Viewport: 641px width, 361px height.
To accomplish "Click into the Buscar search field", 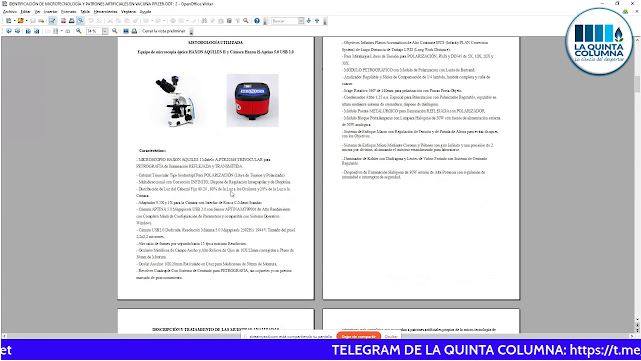I will (x=285, y=20).
